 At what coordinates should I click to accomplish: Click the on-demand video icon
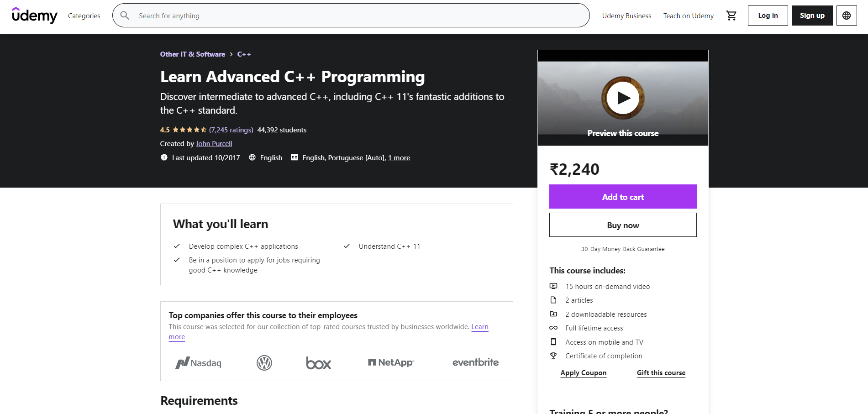click(x=553, y=286)
